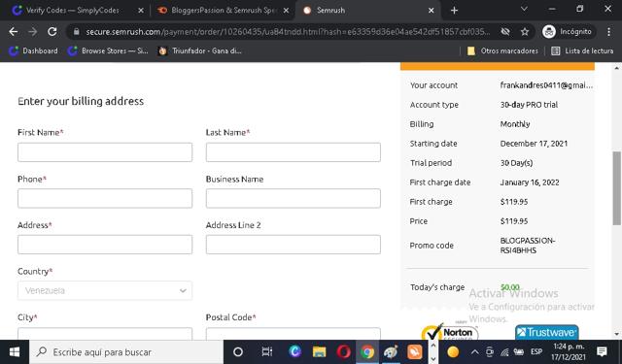The height and width of the screenshot is (364, 622).
Task: Switch ESP keyboard language indicator
Action: click(x=536, y=351)
